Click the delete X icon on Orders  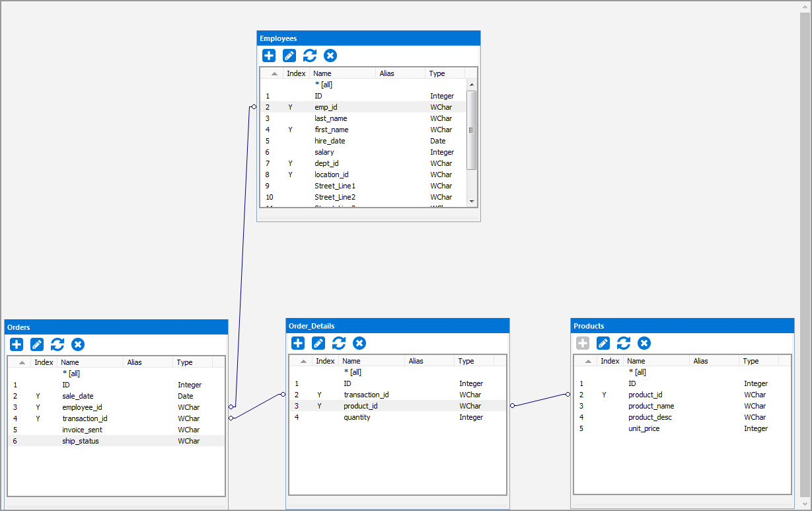(78, 344)
